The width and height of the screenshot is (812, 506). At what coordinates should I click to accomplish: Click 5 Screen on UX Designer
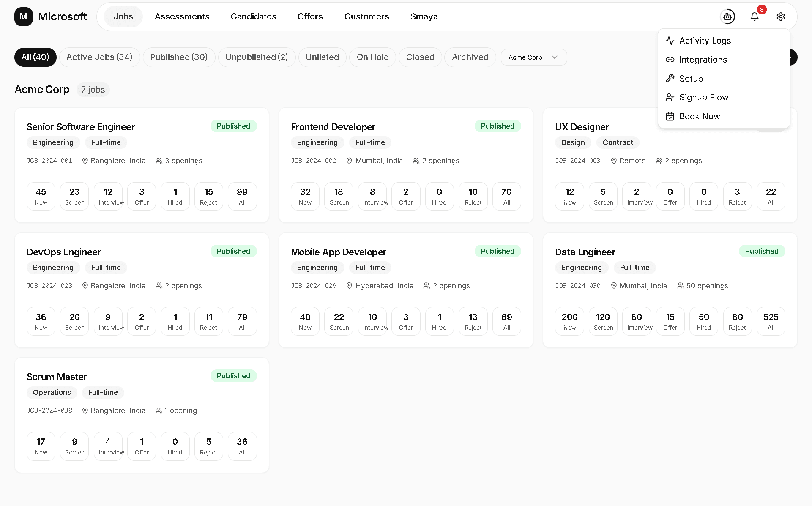603,196
